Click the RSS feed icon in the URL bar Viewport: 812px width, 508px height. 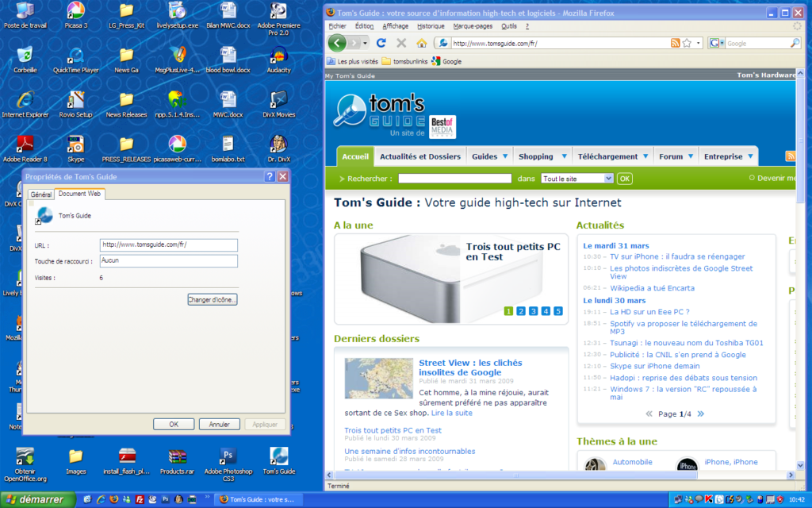pos(675,43)
